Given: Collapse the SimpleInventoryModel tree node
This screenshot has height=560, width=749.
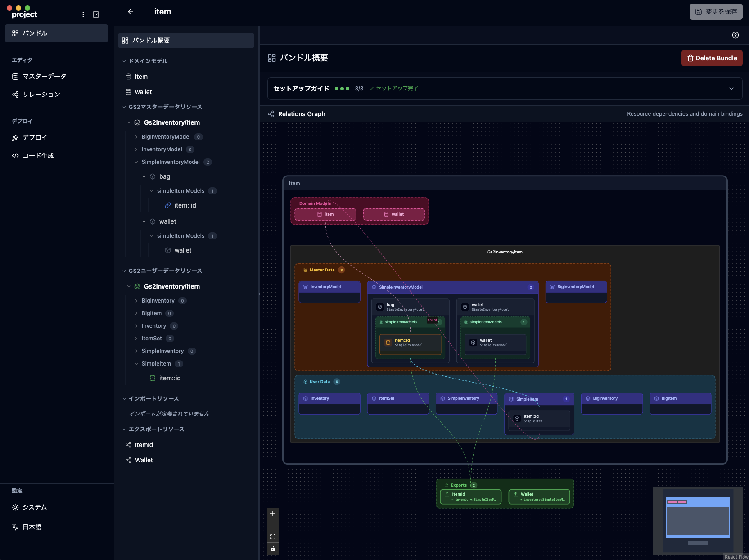Looking at the screenshot, I should pyautogui.click(x=136, y=162).
